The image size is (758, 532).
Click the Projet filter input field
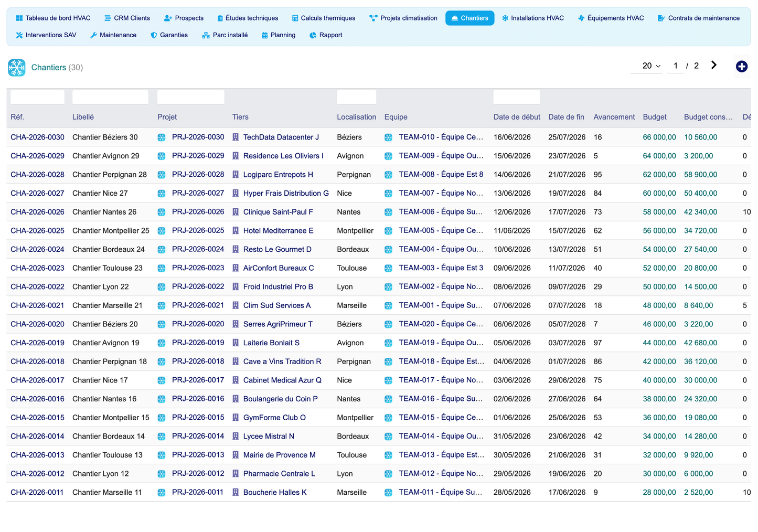point(191,97)
